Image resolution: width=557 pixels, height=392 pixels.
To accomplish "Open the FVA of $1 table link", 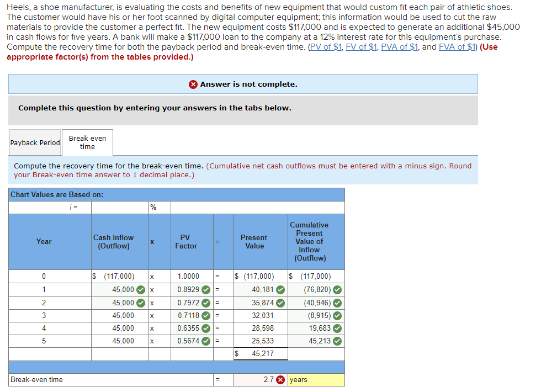I will tap(457, 47).
